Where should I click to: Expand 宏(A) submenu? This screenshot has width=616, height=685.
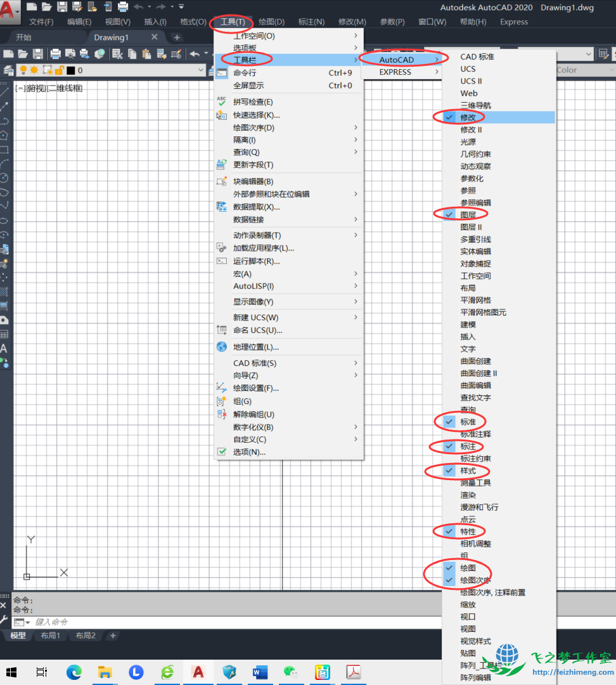(x=288, y=274)
